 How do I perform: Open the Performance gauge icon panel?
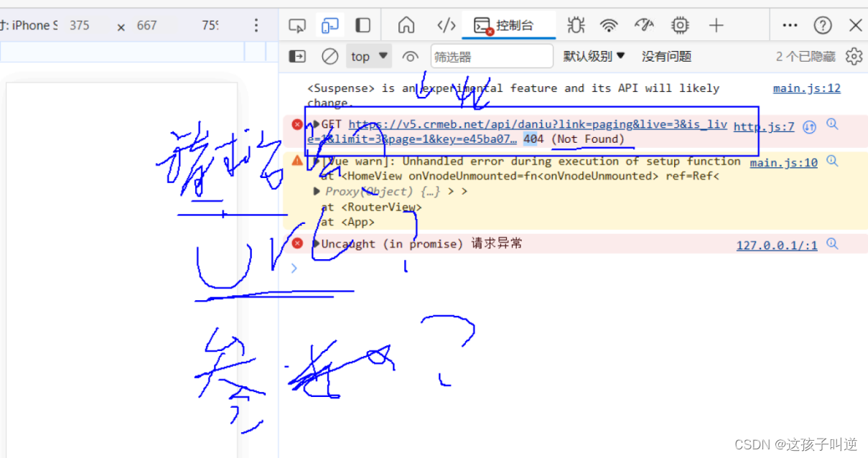(x=644, y=26)
